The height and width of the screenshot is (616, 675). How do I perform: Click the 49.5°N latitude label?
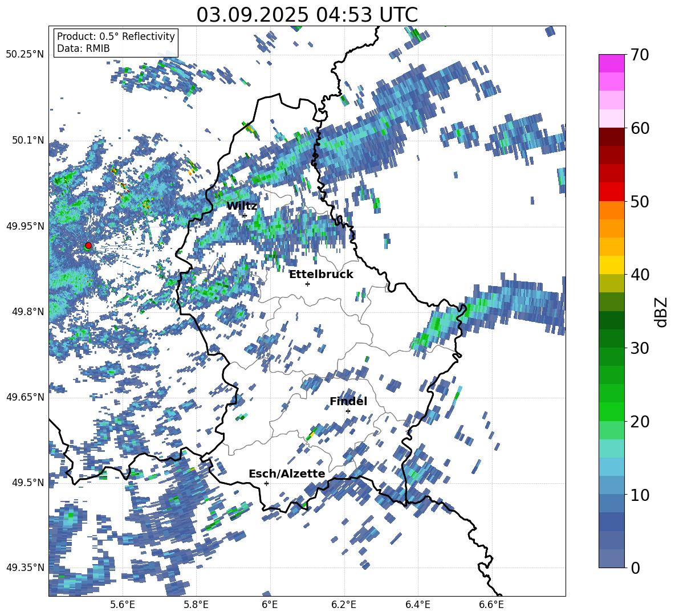[27, 483]
